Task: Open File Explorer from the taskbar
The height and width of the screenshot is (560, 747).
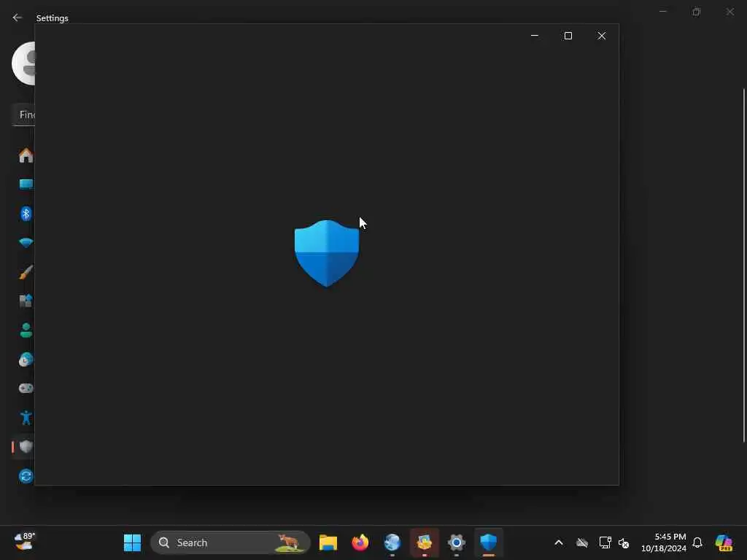Action: pyautogui.click(x=328, y=542)
